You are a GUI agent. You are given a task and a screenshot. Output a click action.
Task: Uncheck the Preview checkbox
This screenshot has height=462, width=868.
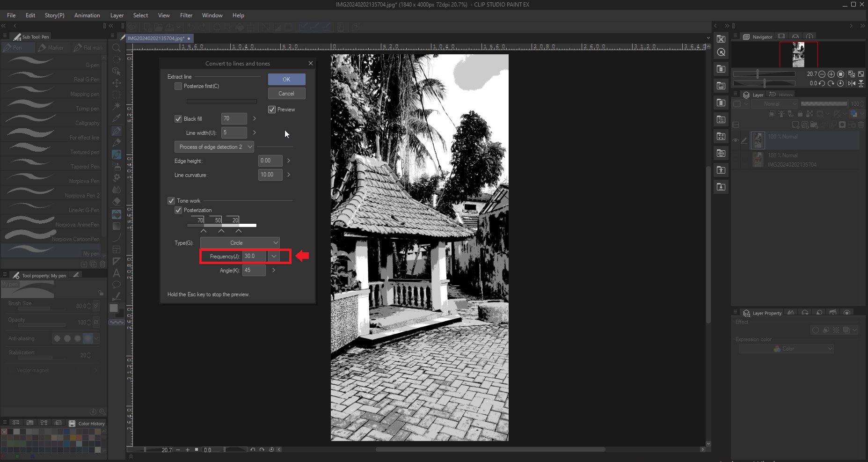click(x=272, y=110)
